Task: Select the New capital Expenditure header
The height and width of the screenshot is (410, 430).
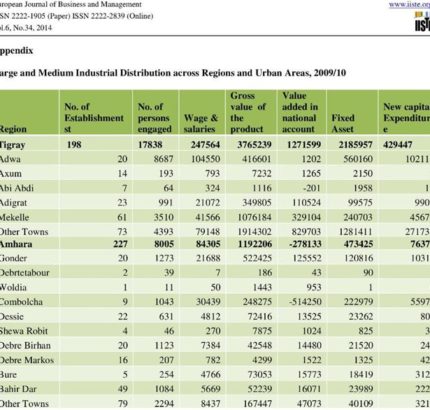Action: [x=406, y=118]
